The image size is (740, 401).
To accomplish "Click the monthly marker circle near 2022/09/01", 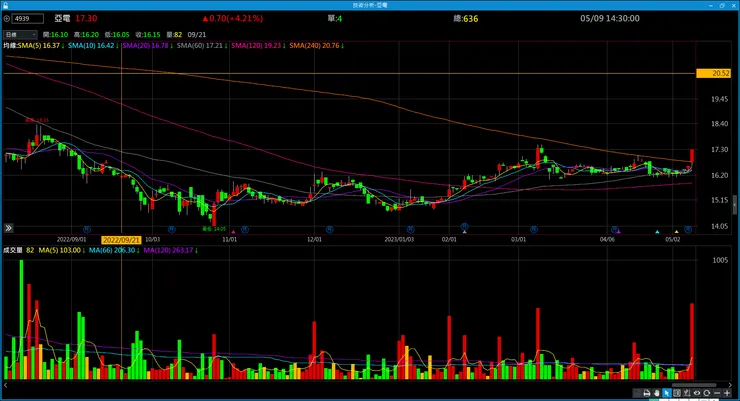I will pyautogui.click(x=86, y=230).
